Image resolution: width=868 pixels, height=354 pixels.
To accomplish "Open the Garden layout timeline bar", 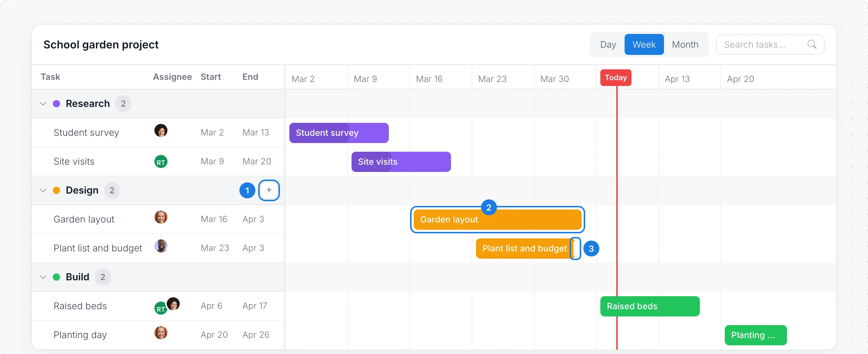I will click(x=498, y=220).
